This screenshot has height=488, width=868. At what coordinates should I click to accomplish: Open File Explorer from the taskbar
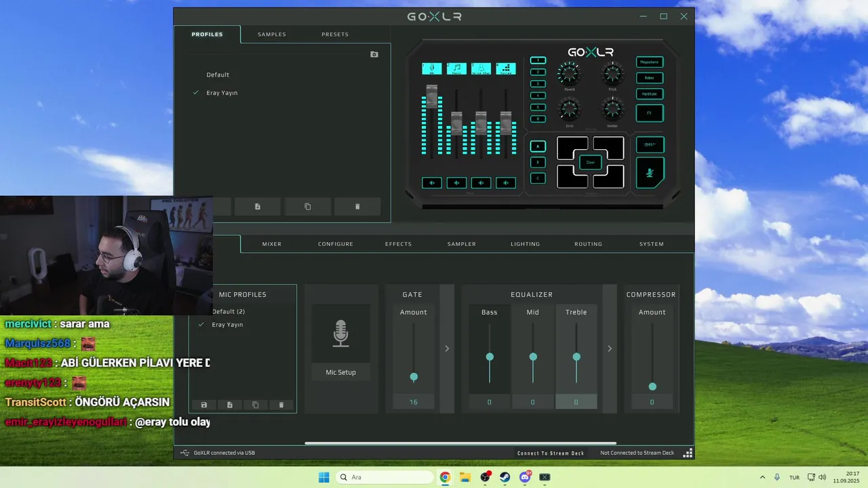pyautogui.click(x=465, y=477)
